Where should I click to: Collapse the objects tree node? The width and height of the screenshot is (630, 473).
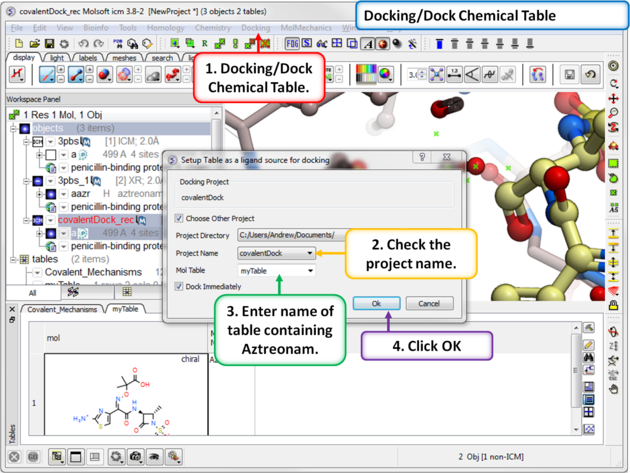point(14,129)
